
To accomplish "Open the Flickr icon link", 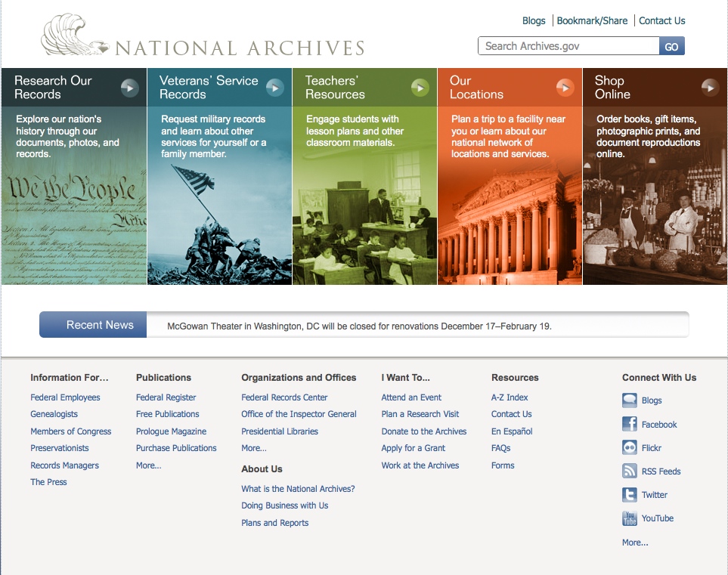I will [629, 448].
